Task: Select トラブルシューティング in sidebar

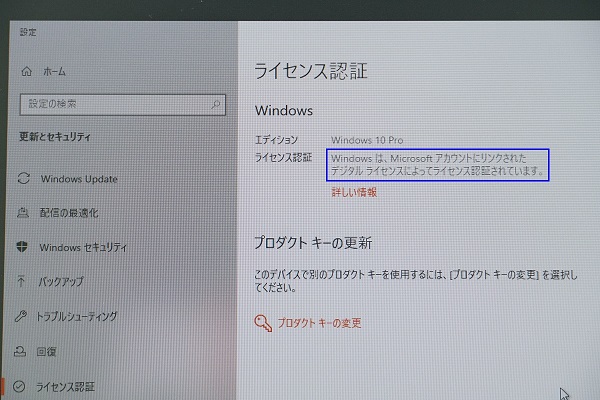Action: (x=77, y=317)
